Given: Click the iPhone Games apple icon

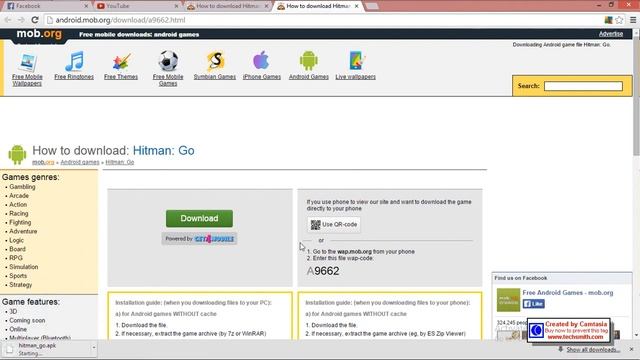Looking at the screenshot, I should tap(261, 60).
